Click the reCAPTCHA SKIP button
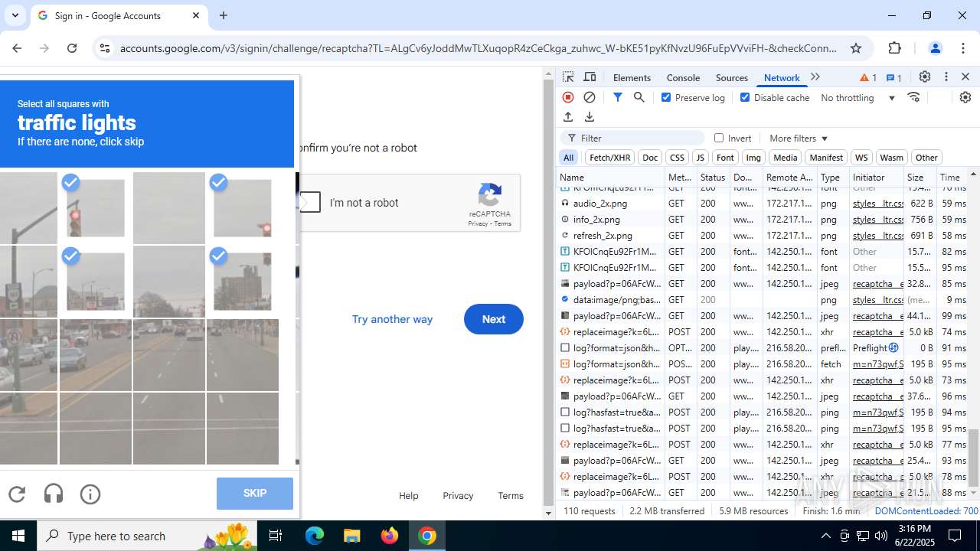This screenshot has height=551, width=980. (255, 494)
